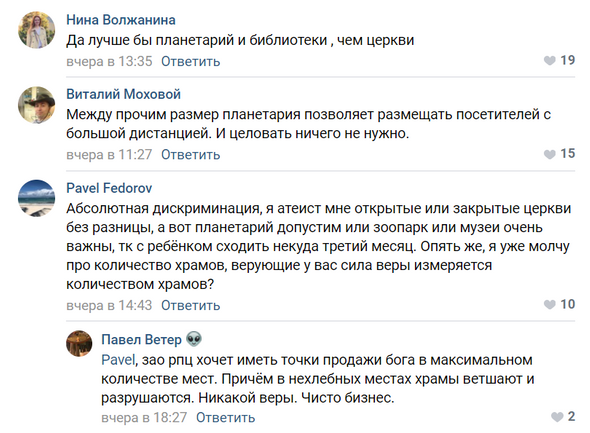Open Павел Ветер's profile name link
This screenshot has height=433, width=590.
[x=141, y=339]
